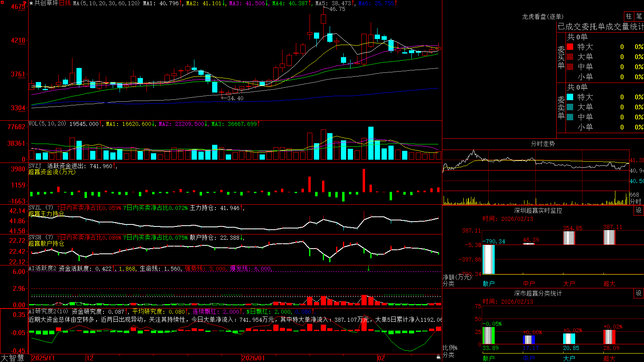Click the MA(5,10,20,30,60,120) indicator parameters
This screenshot has height=362, width=644.
pos(106,3)
